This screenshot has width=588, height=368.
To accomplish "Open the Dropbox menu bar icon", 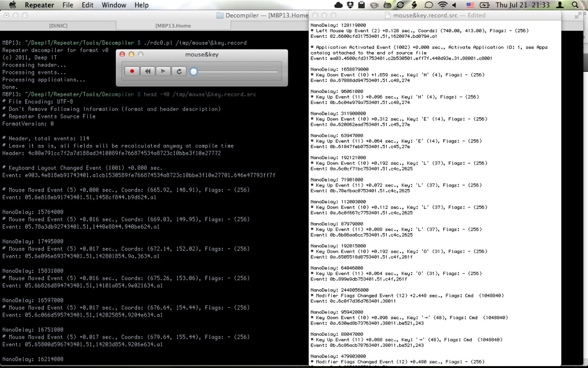I will pyautogui.click(x=350, y=5).
